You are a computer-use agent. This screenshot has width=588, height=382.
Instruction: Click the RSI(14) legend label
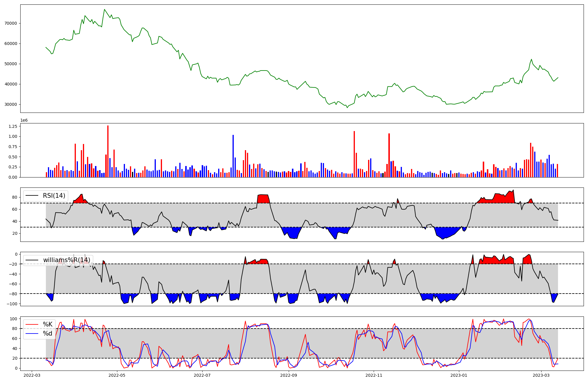click(x=54, y=196)
